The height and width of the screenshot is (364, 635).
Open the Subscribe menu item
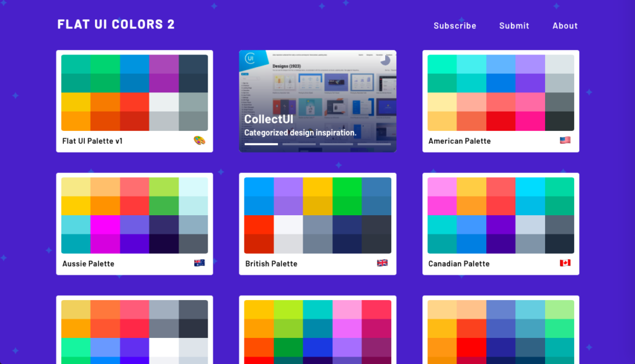455,26
